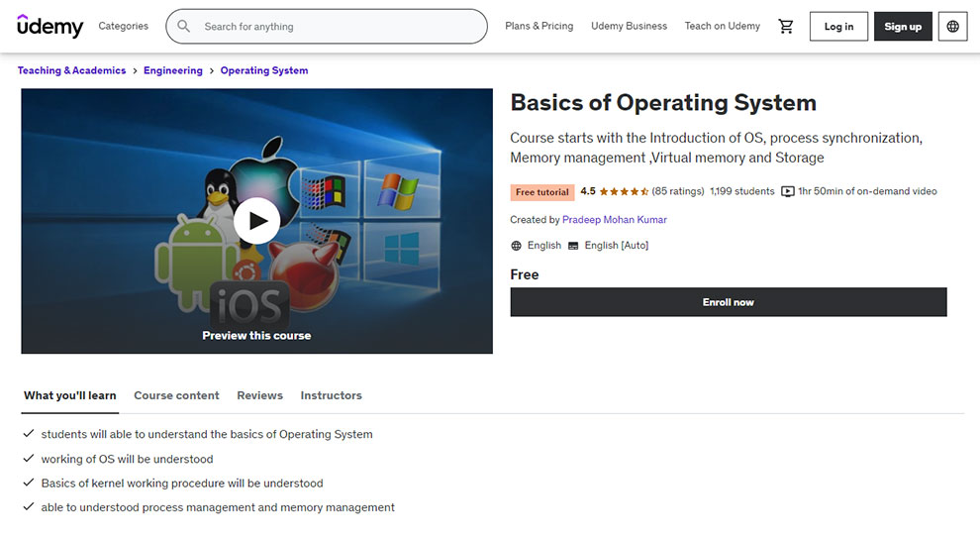Click the Sign up button
Viewport: 980px width, 539px height.
pos(903,27)
